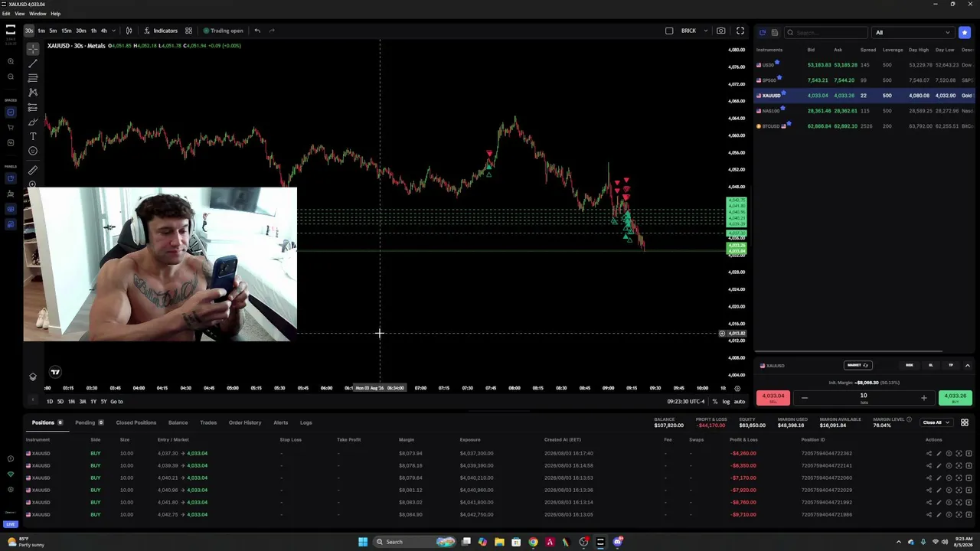The width and height of the screenshot is (980, 551).
Task: Select the 1Y date range
Action: 93,402
